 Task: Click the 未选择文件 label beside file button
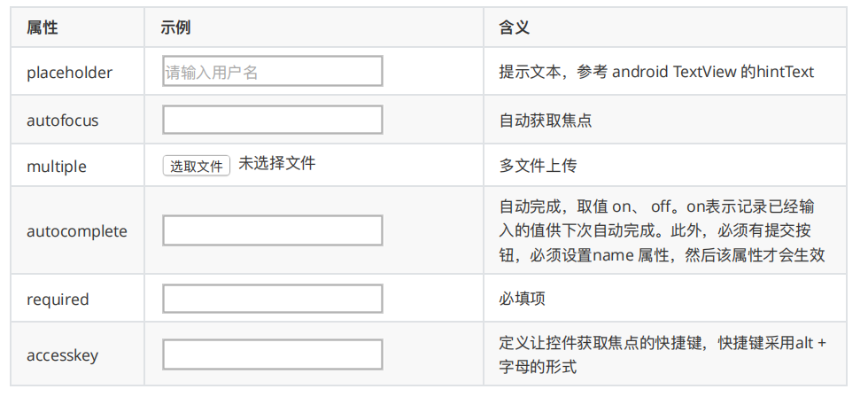[x=276, y=163]
